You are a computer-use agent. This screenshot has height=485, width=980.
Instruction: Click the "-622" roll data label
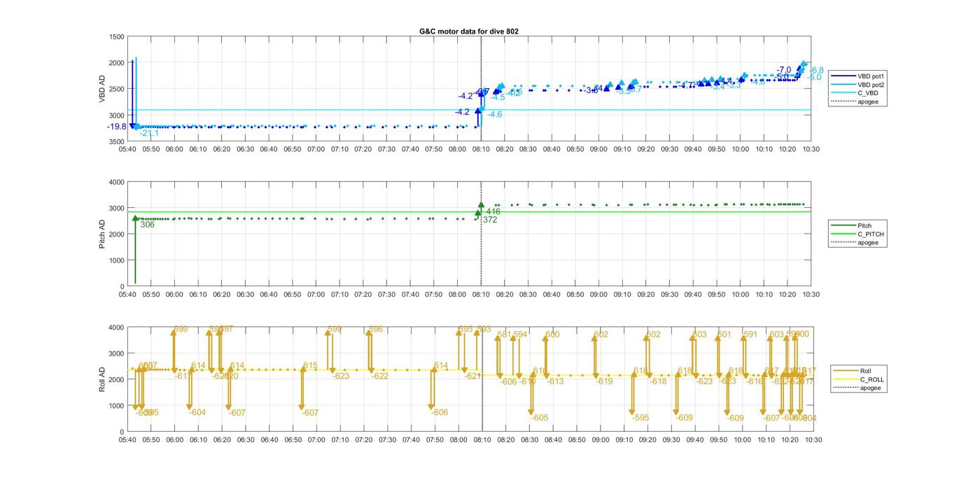tap(380, 376)
